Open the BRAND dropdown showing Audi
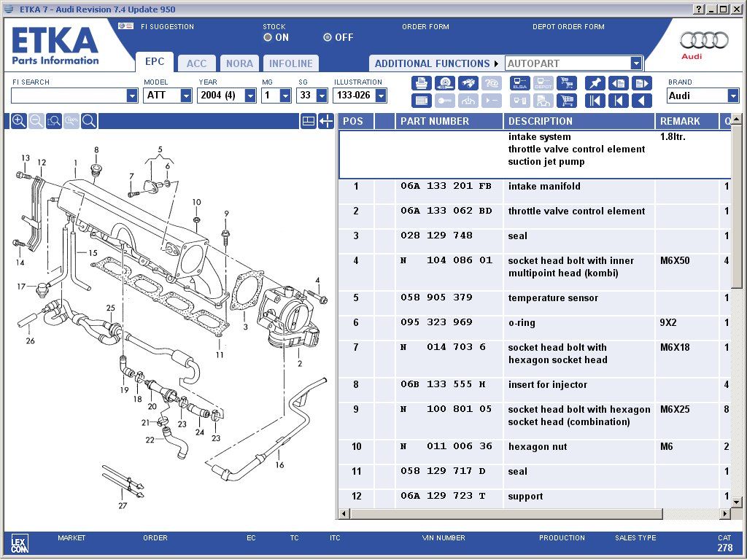Viewport: 747px width, 560px height. coord(733,96)
